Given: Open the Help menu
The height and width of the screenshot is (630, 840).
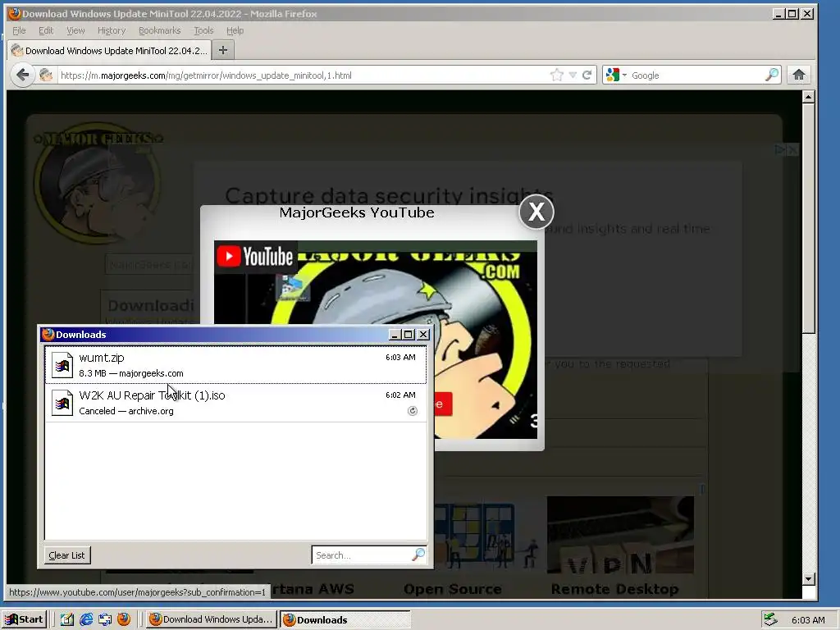Looking at the screenshot, I should click(x=235, y=30).
